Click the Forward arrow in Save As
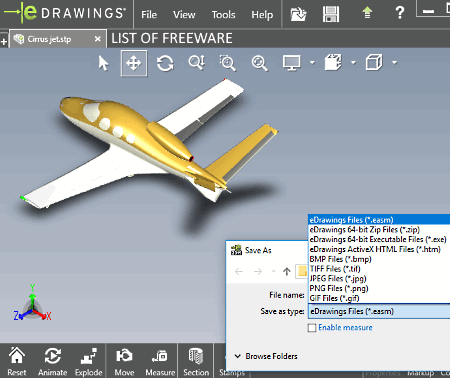The image size is (450, 378). 258,272
